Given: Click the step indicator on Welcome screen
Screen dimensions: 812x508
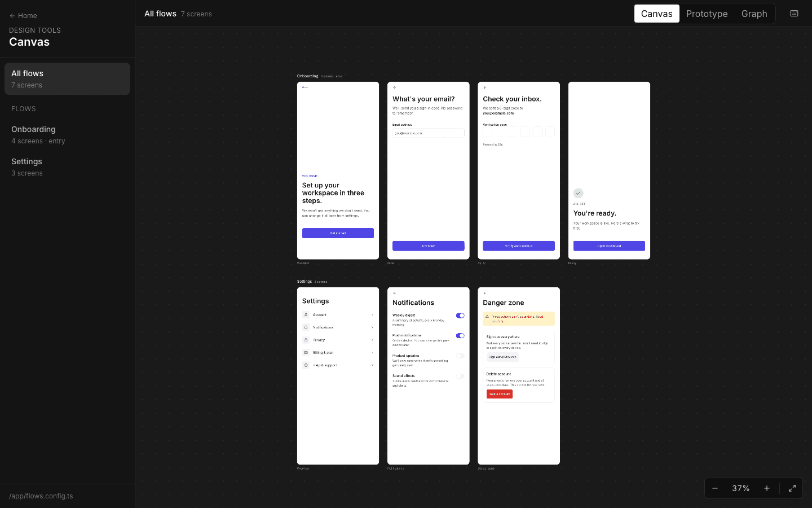Looking at the screenshot, I should click(x=305, y=87).
